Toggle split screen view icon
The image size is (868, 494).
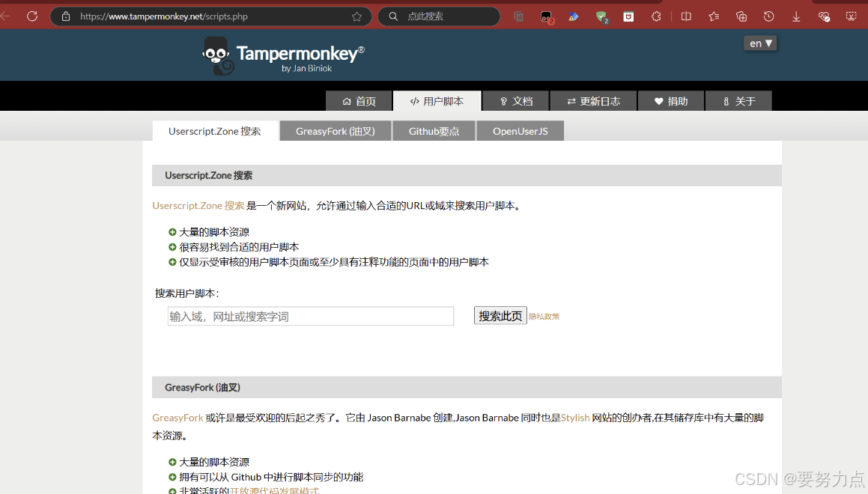(686, 16)
